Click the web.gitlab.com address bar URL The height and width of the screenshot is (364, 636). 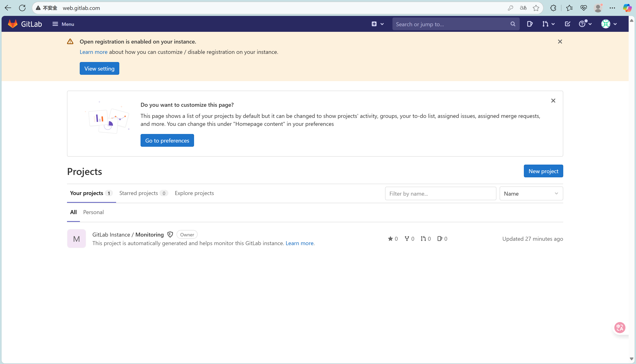[x=81, y=8]
